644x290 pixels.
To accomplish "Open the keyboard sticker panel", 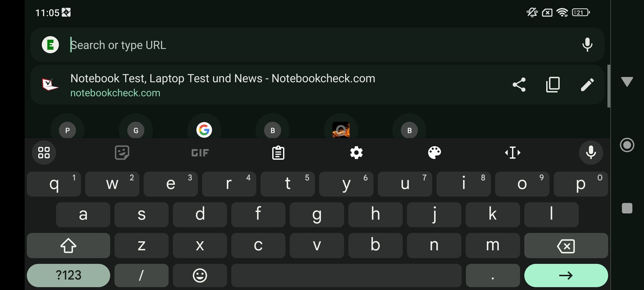I will pyautogui.click(x=122, y=153).
